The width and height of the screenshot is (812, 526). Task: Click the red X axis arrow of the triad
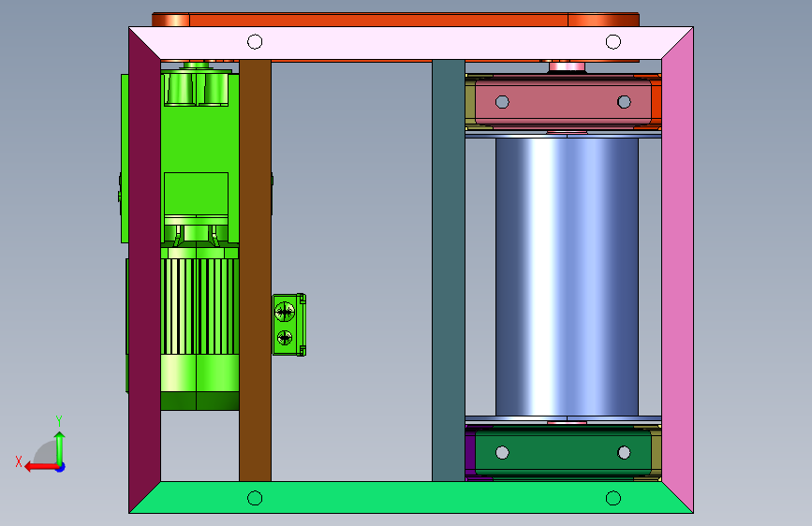41,467
